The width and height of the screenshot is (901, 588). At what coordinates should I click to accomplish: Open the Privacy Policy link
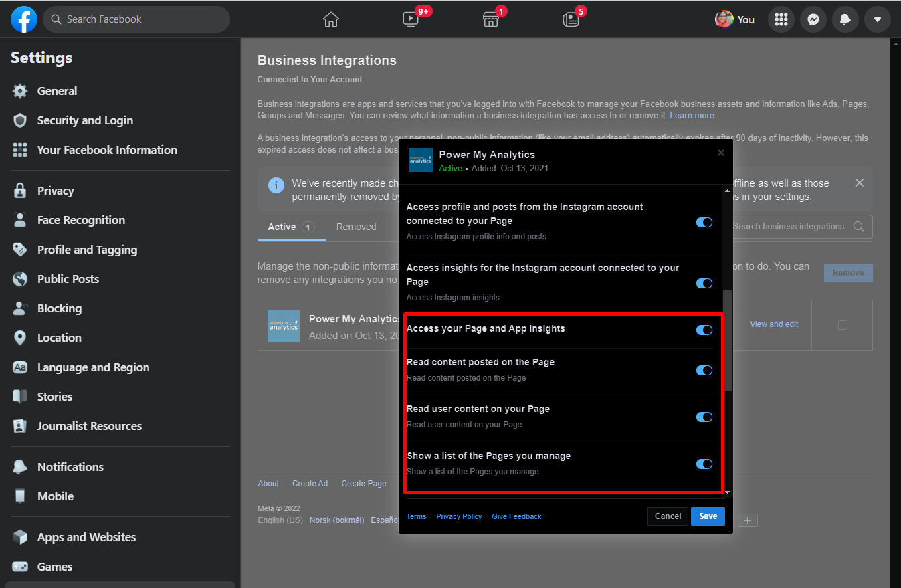point(459,516)
